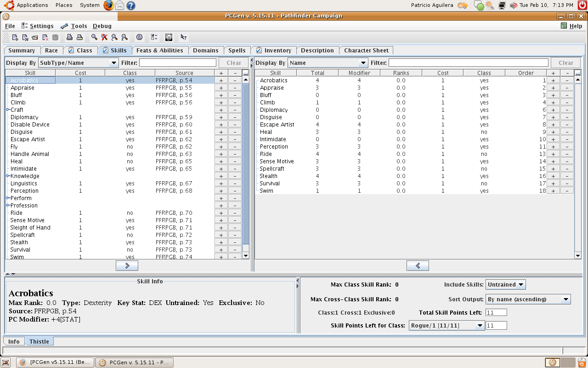This screenshot has height=368, width=588.
Task: Click the red X magnifier toolbar icon
Action: click(x=105, y=38)
